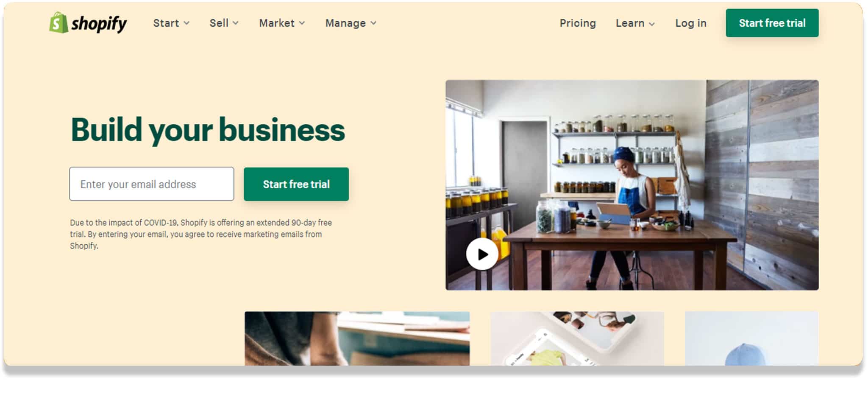The height and width of the screenshot is (397, 868).
Task: Play the hero video with play button
Action: 482,254
